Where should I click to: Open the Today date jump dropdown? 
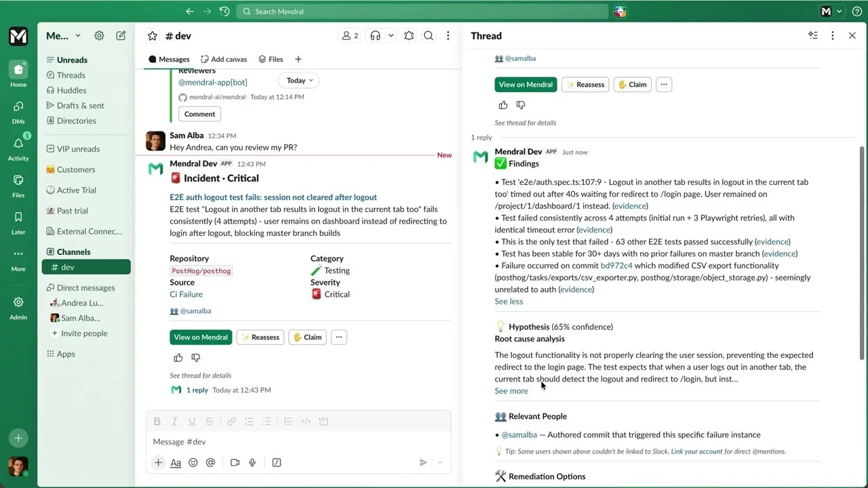(x=299, y=81)
